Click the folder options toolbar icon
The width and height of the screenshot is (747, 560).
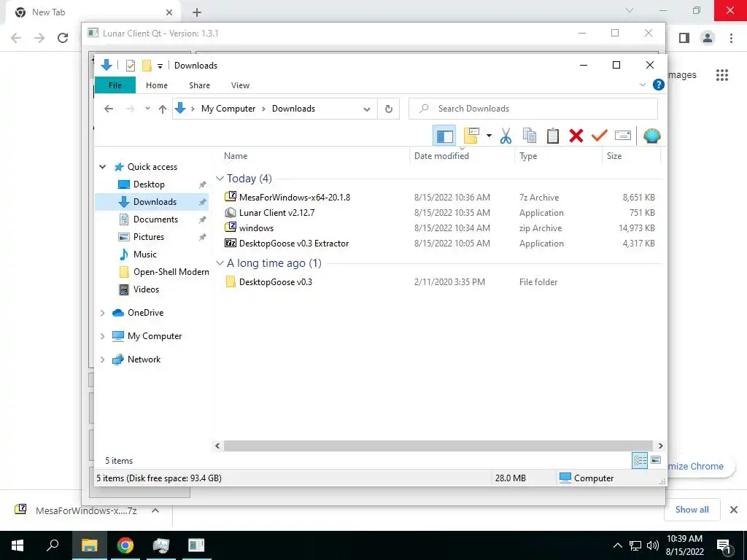[x=471, y=136]
